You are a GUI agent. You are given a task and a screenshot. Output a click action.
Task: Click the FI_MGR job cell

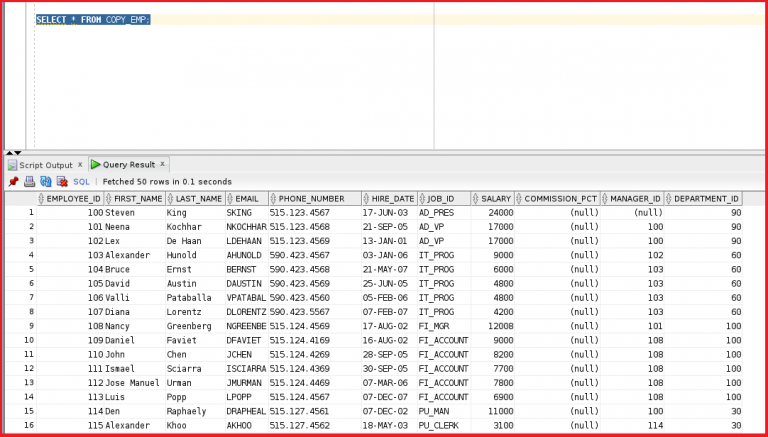(x=444, y=326)
